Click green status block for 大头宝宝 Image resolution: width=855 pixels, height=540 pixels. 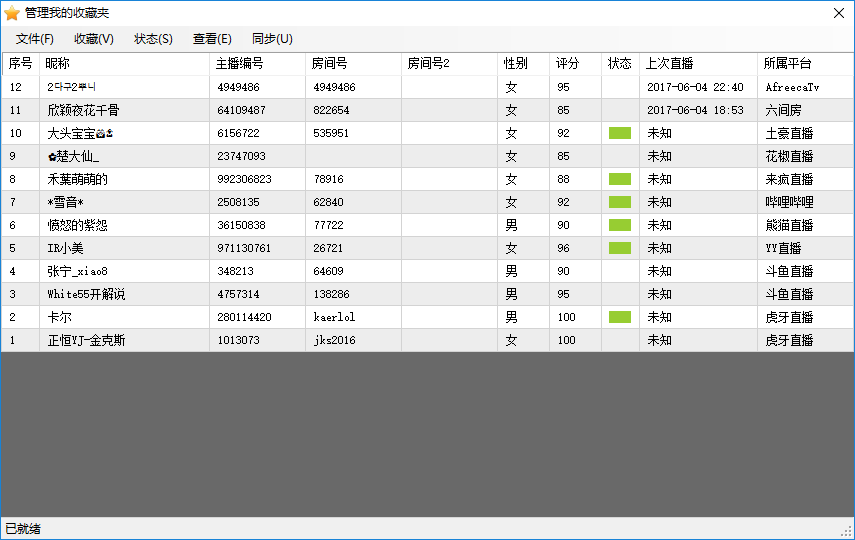[620, 133]
